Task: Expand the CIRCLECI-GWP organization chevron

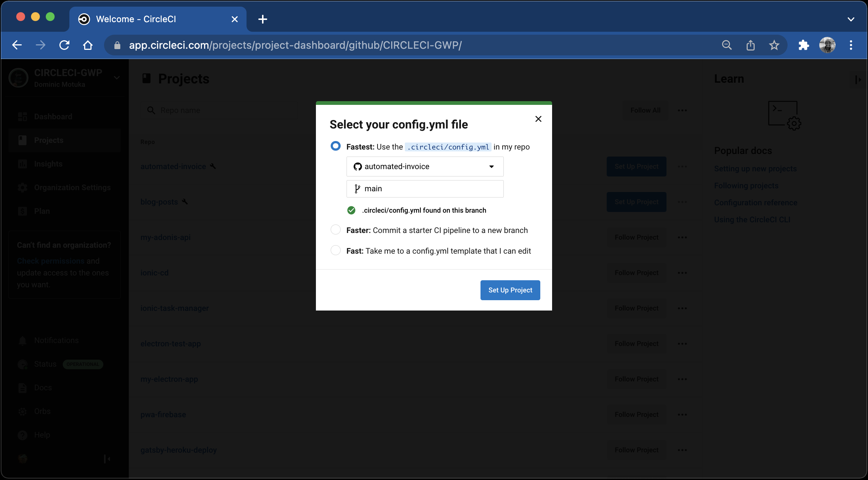Action: click(x=117, y=78)
